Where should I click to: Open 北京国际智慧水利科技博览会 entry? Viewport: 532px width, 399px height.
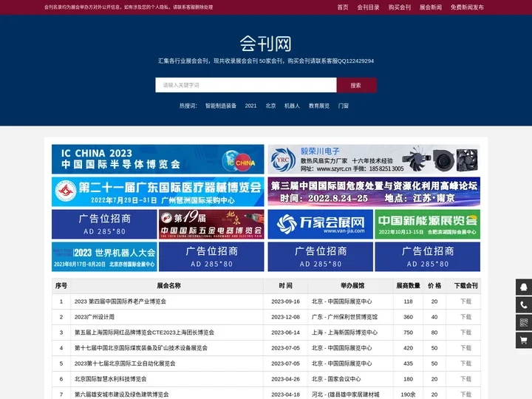point(110,379)
